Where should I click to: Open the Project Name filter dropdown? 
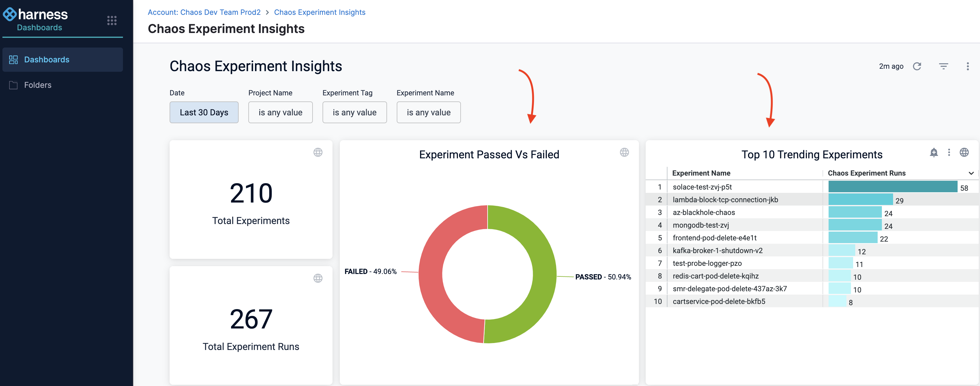coord(280,113)
